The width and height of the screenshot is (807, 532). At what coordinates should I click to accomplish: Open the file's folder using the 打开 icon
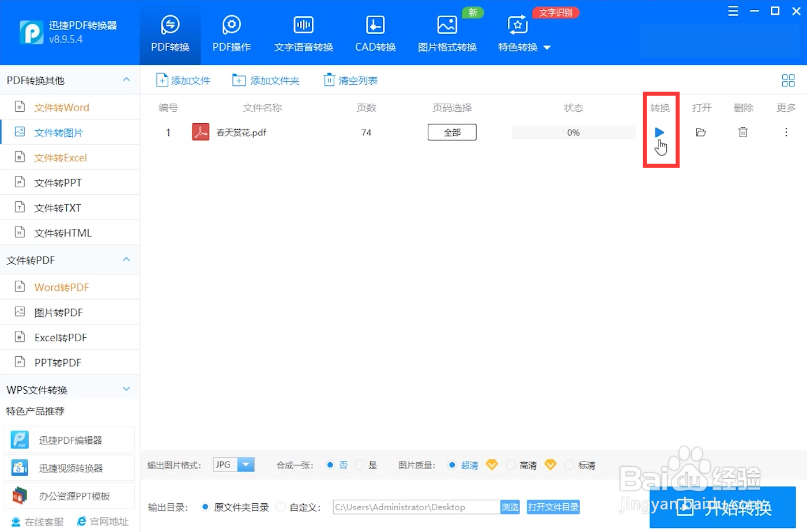click(701, 132)
